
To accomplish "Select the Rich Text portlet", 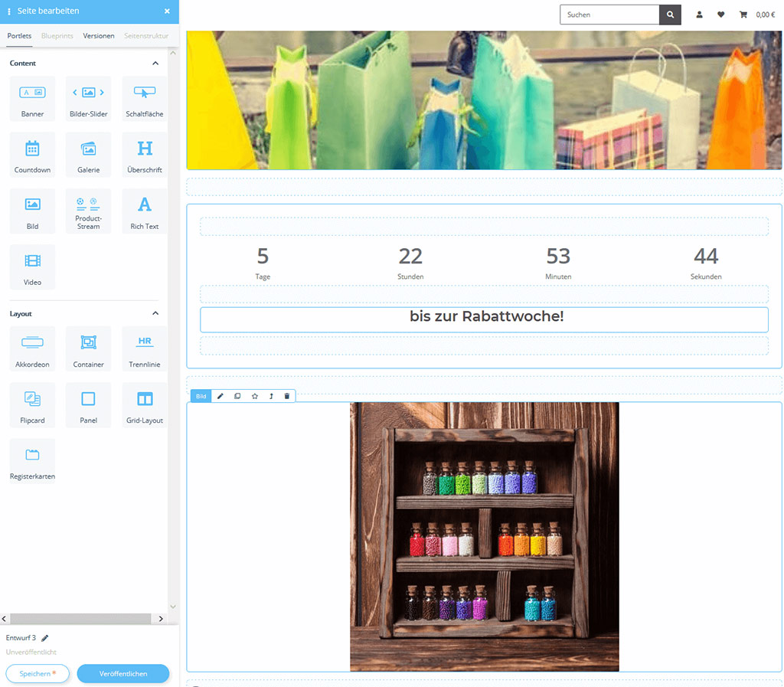I will coord(145,211).
